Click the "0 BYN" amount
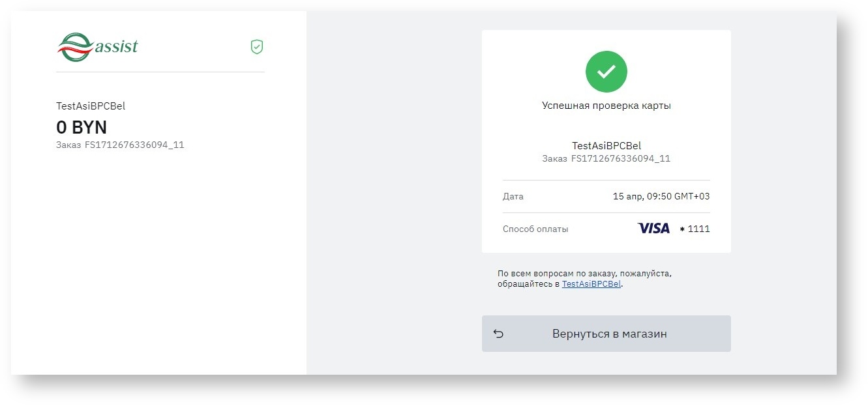Screen dimensions: 868x406 click(82, 127)
